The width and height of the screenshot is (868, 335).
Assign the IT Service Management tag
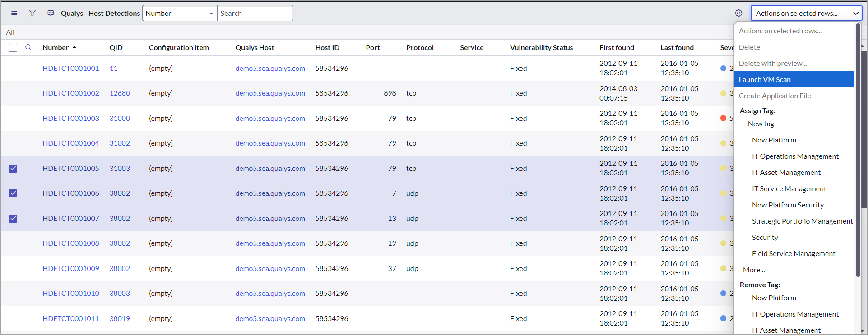789,189
